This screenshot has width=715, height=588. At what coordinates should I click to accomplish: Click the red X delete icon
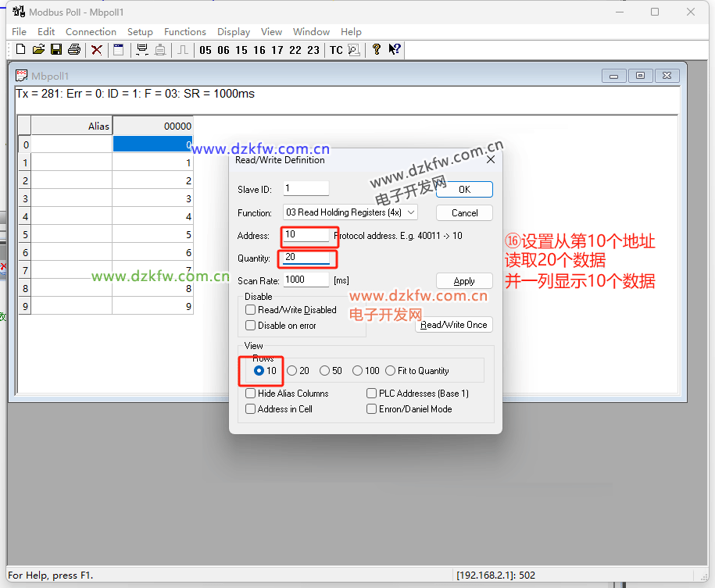click(x=97, y=50)
